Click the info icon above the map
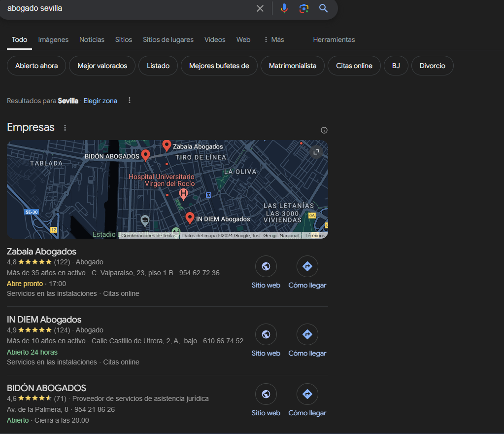Image resolution: width=504 pixels, height=434 pixels. (324, 130)
